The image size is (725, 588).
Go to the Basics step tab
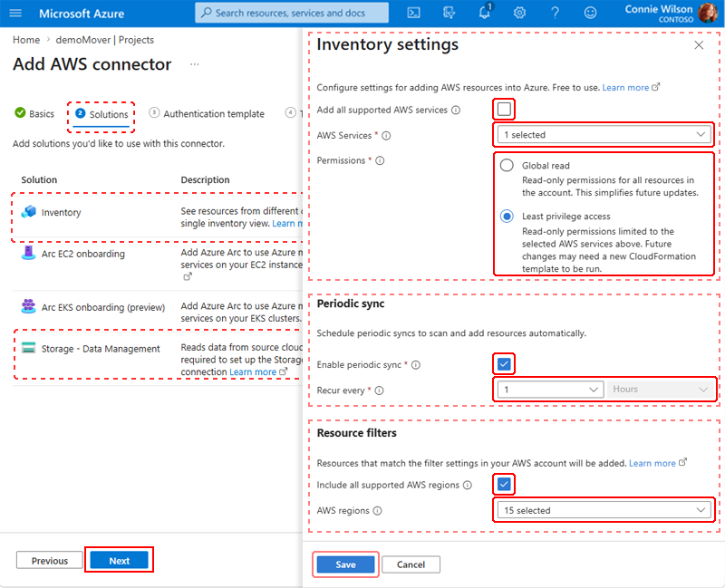tap(34, 114)
